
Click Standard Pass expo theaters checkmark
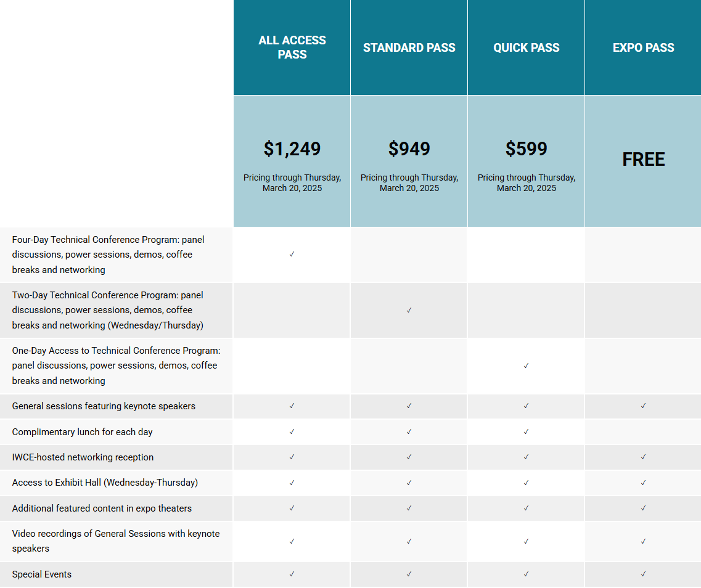409,508
